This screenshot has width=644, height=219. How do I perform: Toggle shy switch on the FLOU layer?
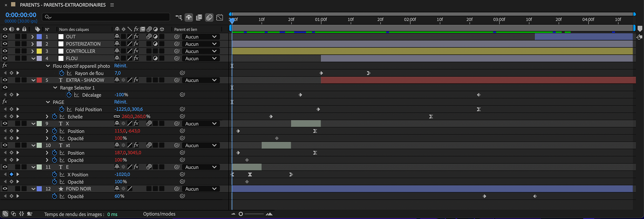point(117,58)
